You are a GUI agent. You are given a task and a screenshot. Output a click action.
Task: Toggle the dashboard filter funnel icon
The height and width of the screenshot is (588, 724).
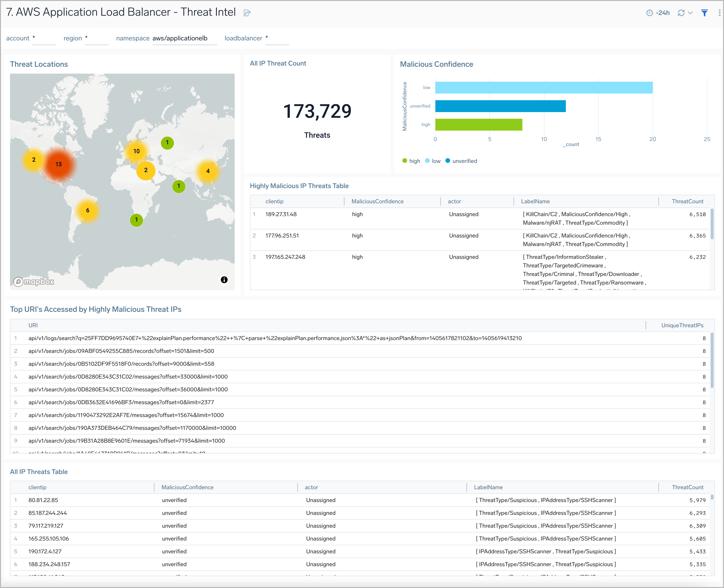pos(704,13)
